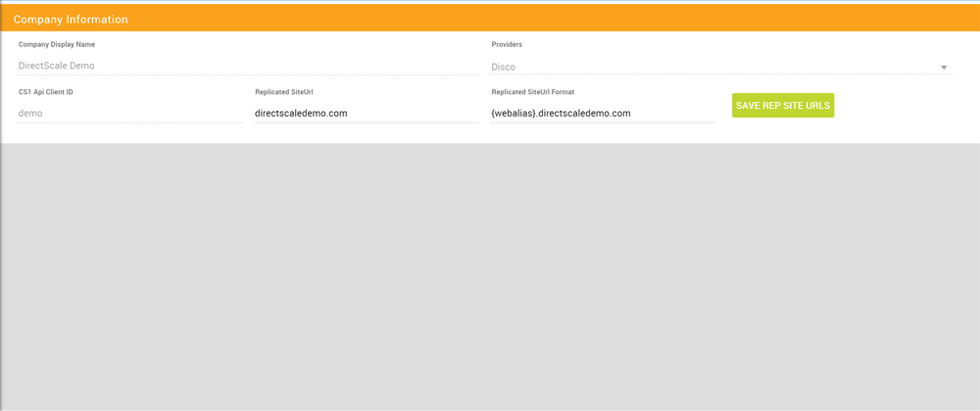Image resolution: width=980 pixels, height=411 pixels.
Task: Click the Save Rep Site URLs button
Action: pyautogui.click(x=782, y=106)
